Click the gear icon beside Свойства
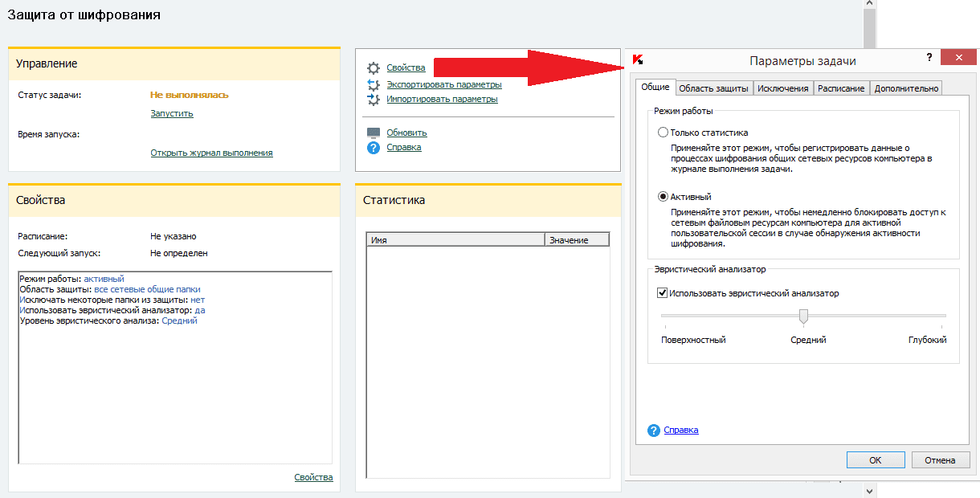This screenshot has width=980, height=498. 373,68
